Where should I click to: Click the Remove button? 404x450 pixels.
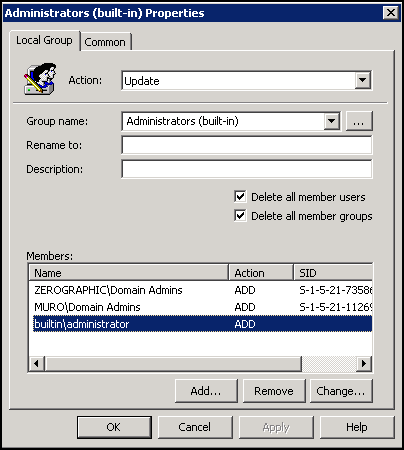click(274, 391)
